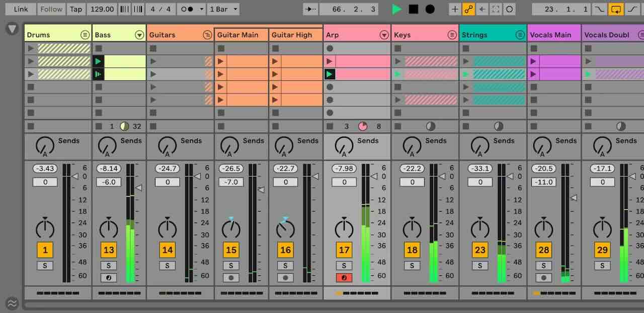Arm Guitar Main track for recording
Viewport: 644px width, 313px height.
231,278
